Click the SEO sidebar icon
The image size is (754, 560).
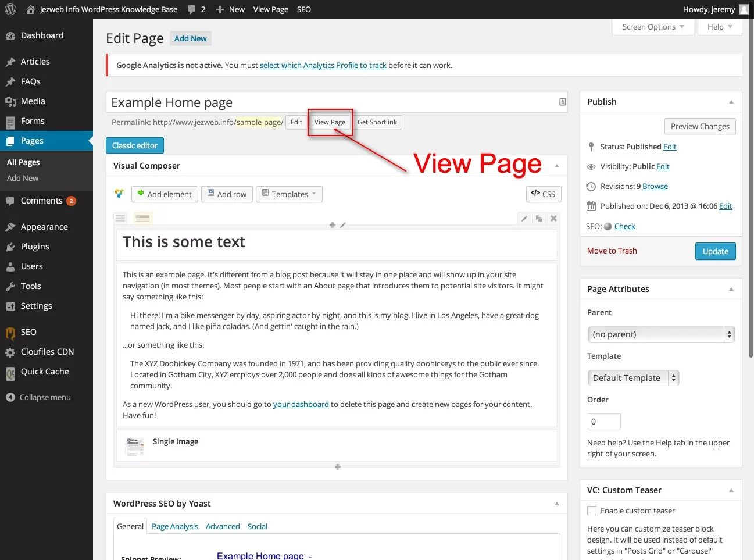(x=10, y=331)
